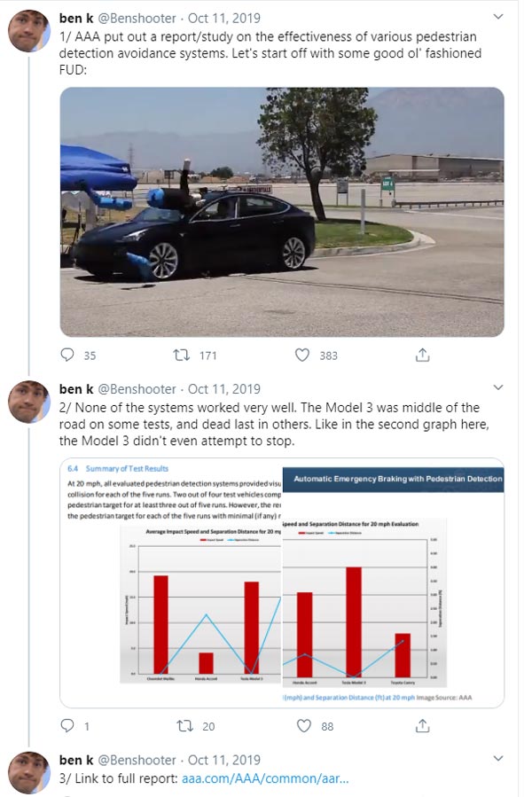Open Oct 11, 2019 timestamp of second tweet

(224, 389)
